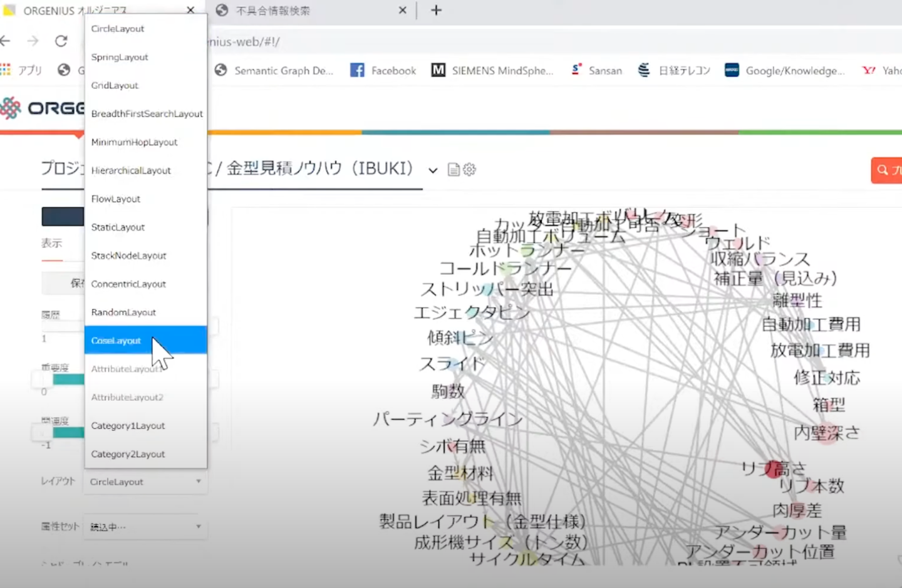Click the シボ有無 node label
902x588 pixels.
coord(453,446)
